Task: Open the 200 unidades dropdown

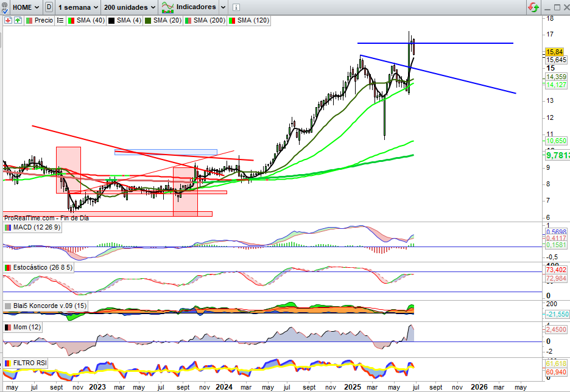Action: click(x=130, y=7)
